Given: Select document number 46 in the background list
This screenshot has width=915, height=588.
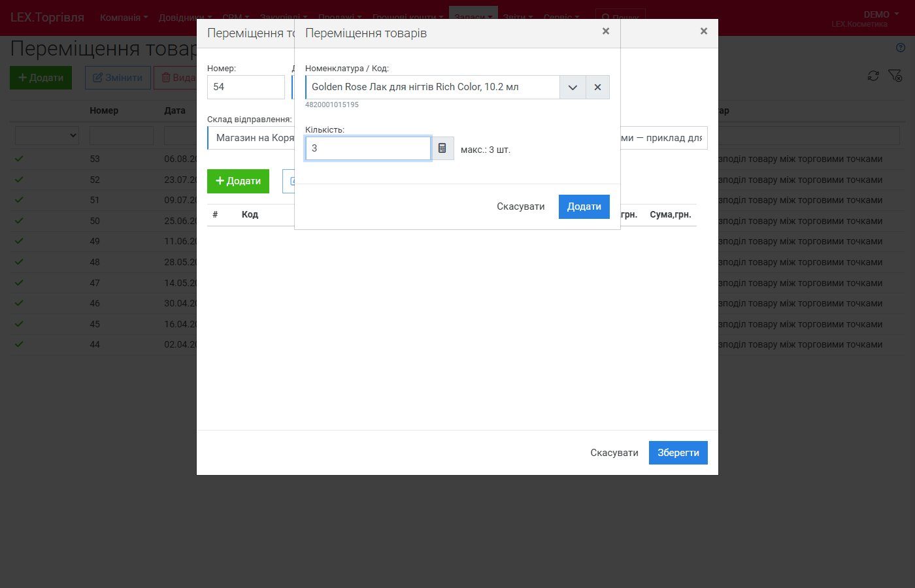Looking at the screenshot, I should [x=95, y=303].
